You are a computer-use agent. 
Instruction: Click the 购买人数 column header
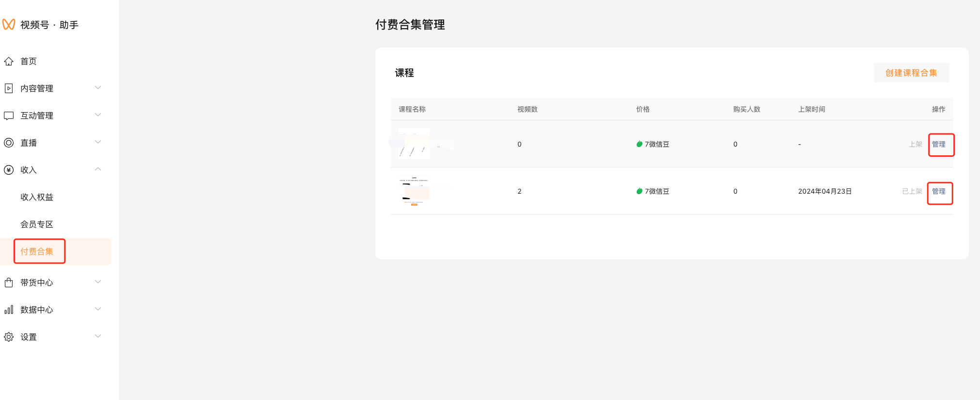click(747, 109)
